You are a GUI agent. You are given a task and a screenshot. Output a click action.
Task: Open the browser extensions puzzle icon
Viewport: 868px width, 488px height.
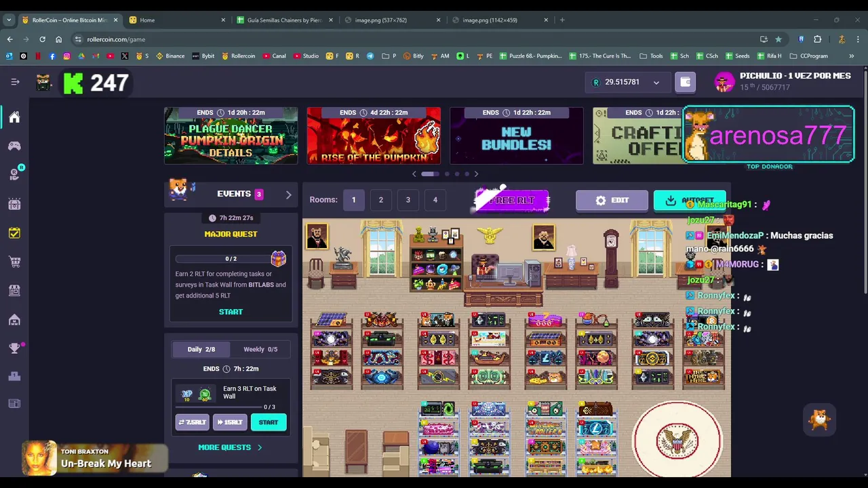[x=817, y=39]
